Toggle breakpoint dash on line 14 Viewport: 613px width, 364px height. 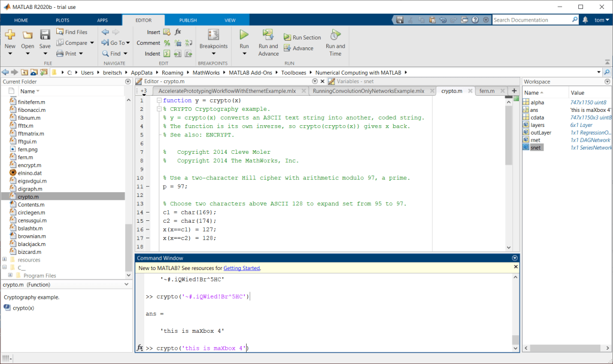(x=148, y=212)
